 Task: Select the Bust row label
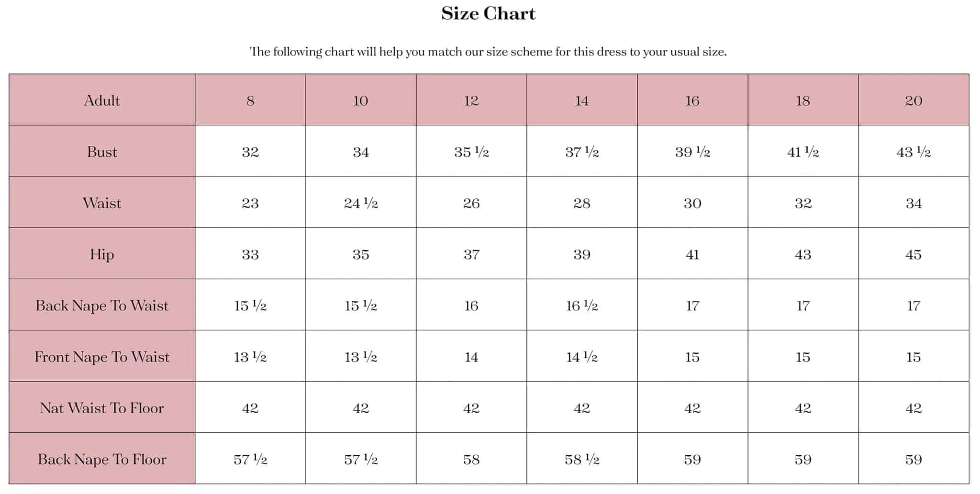(x=102, y=151)
